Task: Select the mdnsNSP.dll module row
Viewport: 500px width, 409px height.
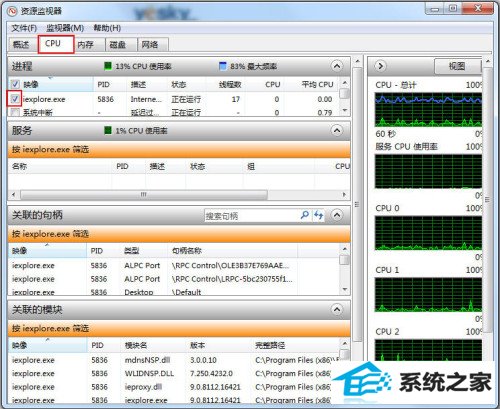Action: 173,360
